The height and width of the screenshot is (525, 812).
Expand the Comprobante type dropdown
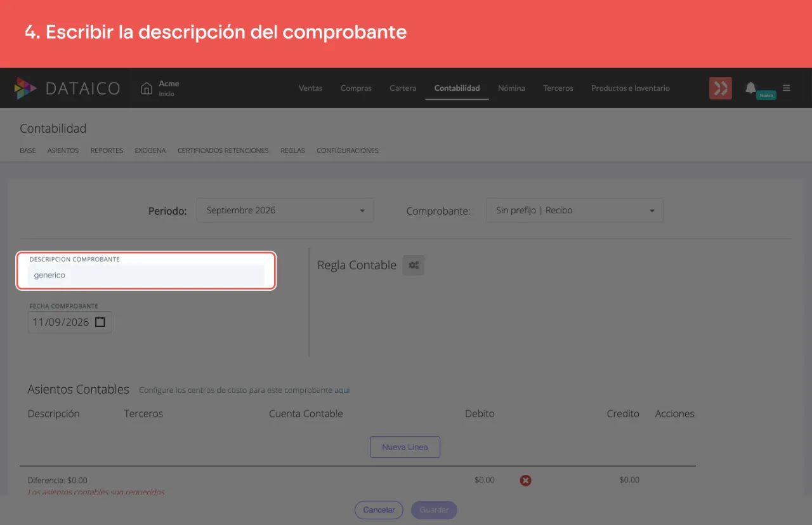[x=575, y=210]
